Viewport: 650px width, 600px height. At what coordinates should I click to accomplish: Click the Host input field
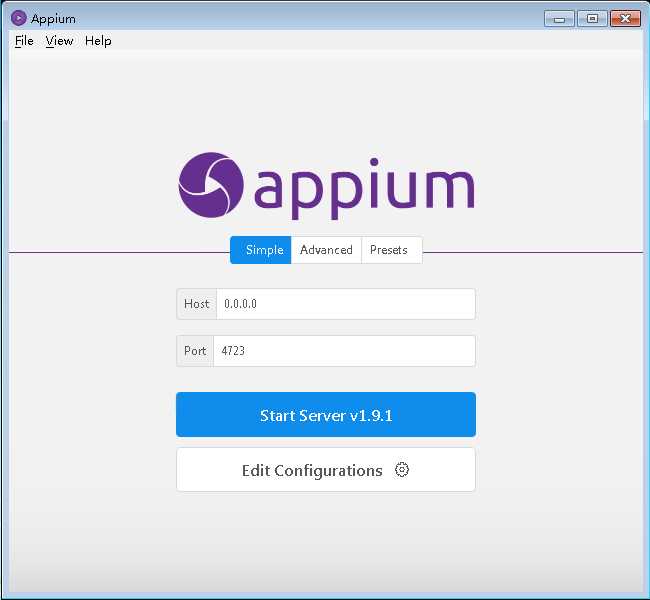tap(346, 304)
